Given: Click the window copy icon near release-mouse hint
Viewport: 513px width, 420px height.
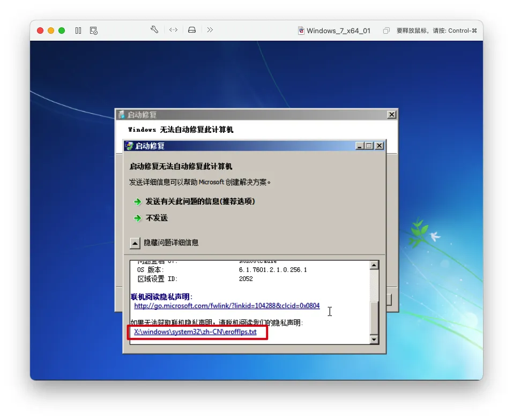Looking at the screenshot, I should (x=386, y=31).
